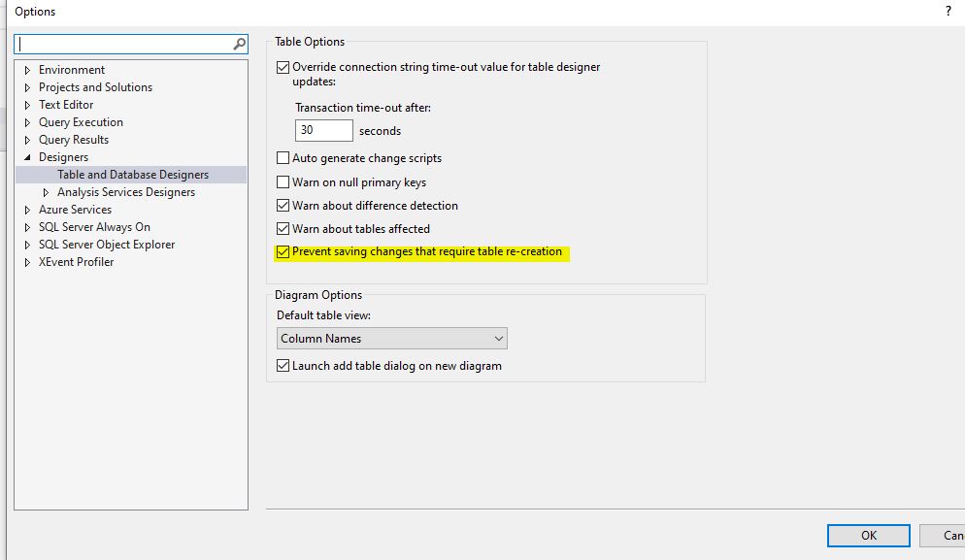This screenshot has height=560, width=965.
Task: Select the Text Editor tree item
Action: click(x=66, y=105)
